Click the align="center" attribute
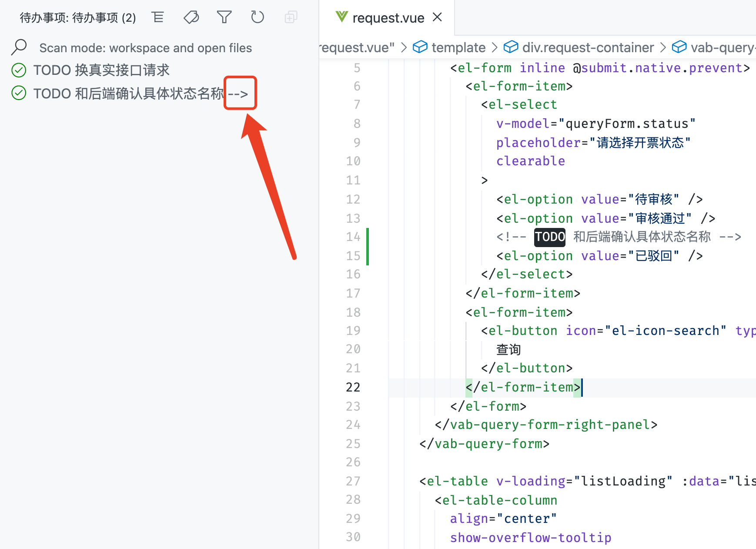This screenshot has height=549, width=756. 503,519
